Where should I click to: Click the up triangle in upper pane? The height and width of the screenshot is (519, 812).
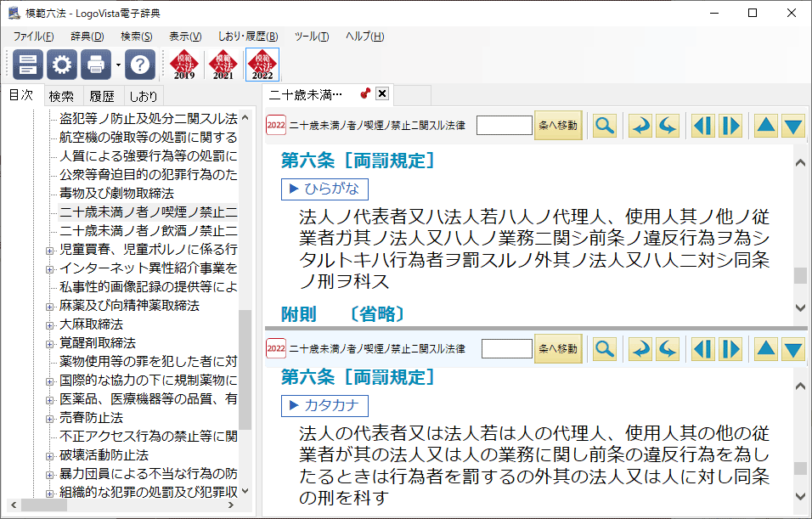pyautogui.click(x=766, y=126)
